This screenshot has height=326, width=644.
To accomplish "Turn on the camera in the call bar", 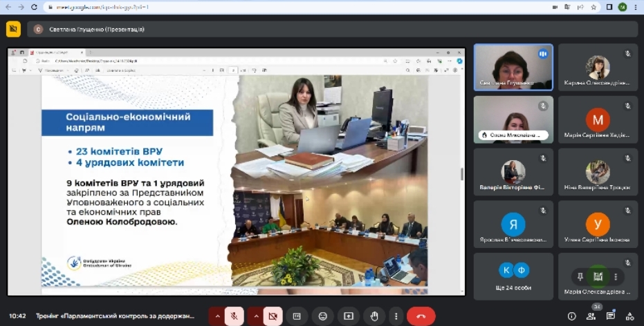I will pos(273,316).
